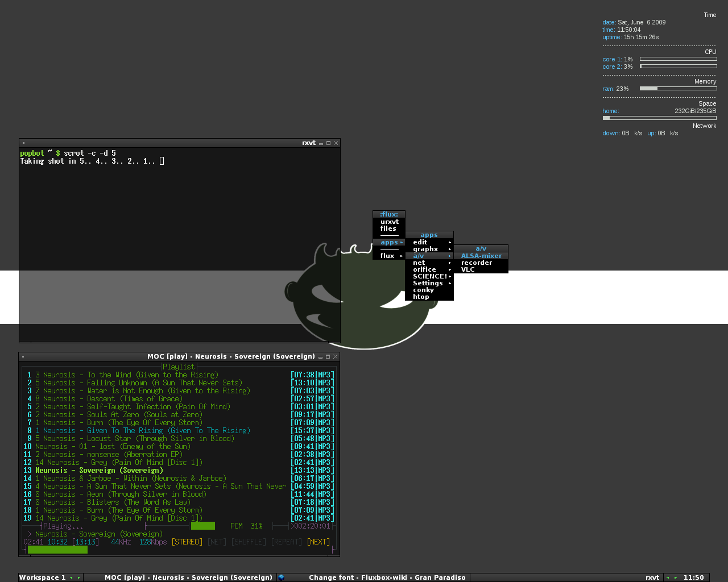Expand the net submenu in apps
This screenshot has width=728, height=582.
pos(429,263)
